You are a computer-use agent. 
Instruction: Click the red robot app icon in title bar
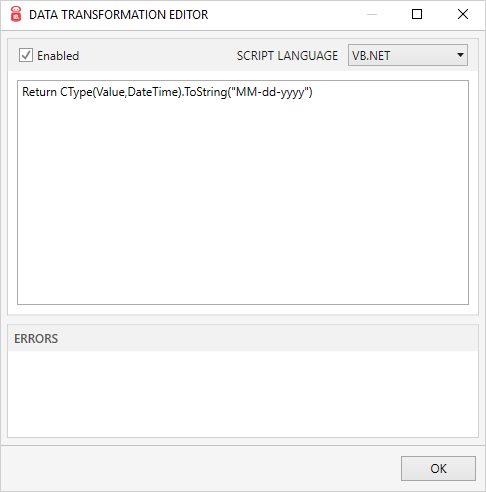[16, 14]
